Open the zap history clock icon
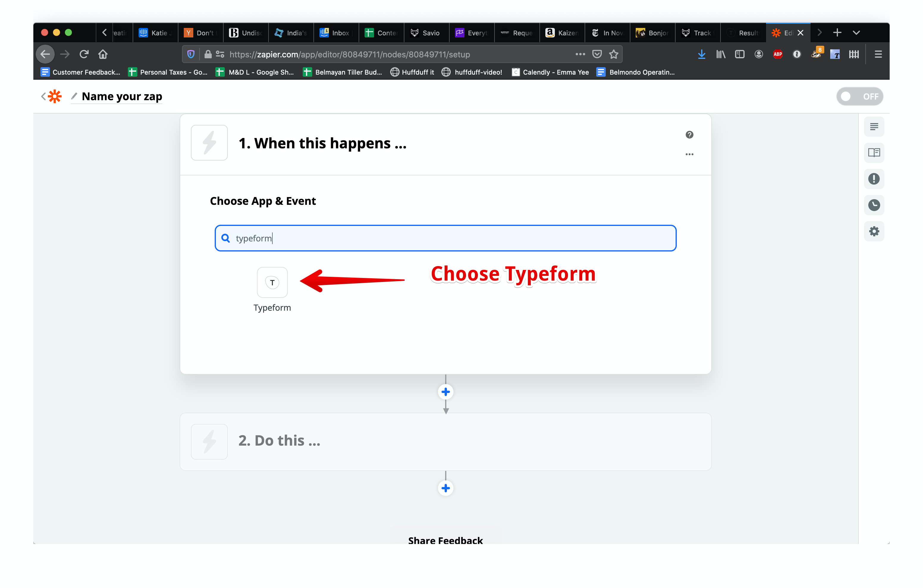 tap(874, 205)
